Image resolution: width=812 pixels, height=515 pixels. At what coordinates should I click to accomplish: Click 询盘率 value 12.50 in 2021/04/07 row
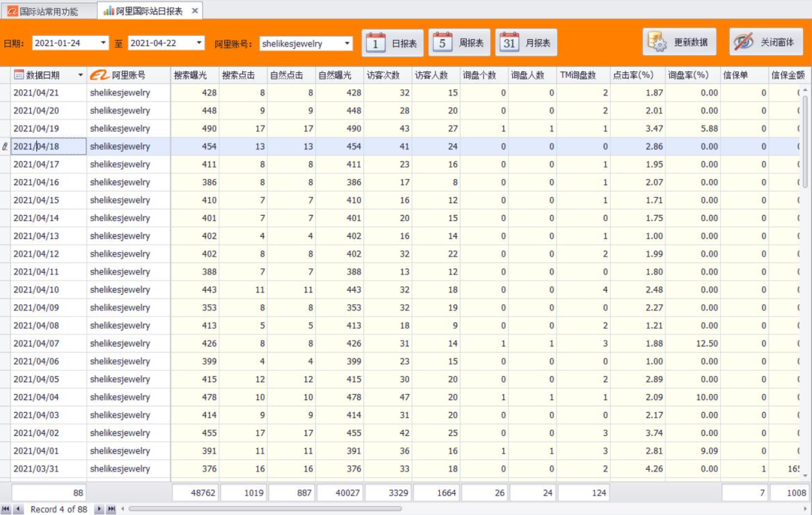692,344
